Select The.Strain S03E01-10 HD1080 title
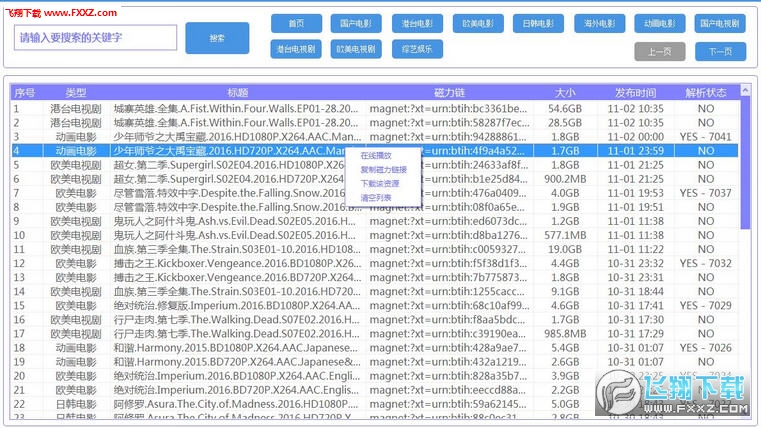761x428 pixels. click(x=237, y=249)
